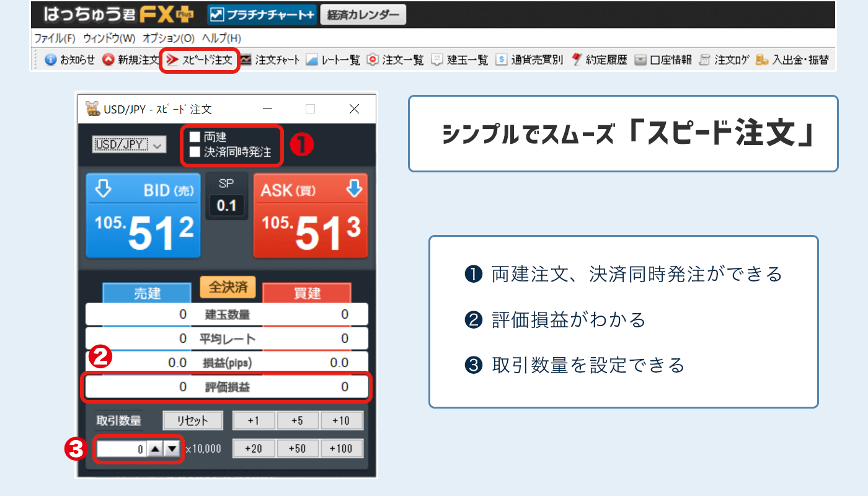Click the SP spread value 0.1
The height and width of the screenshot is (496, 868).
pos(226,206)
